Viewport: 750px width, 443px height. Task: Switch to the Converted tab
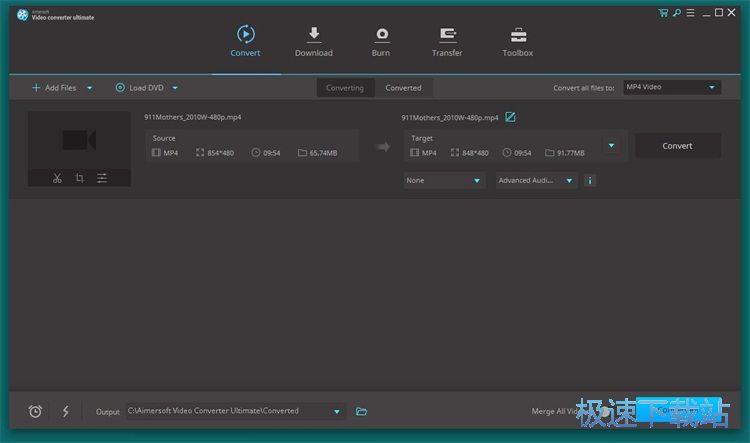(403, 87)
